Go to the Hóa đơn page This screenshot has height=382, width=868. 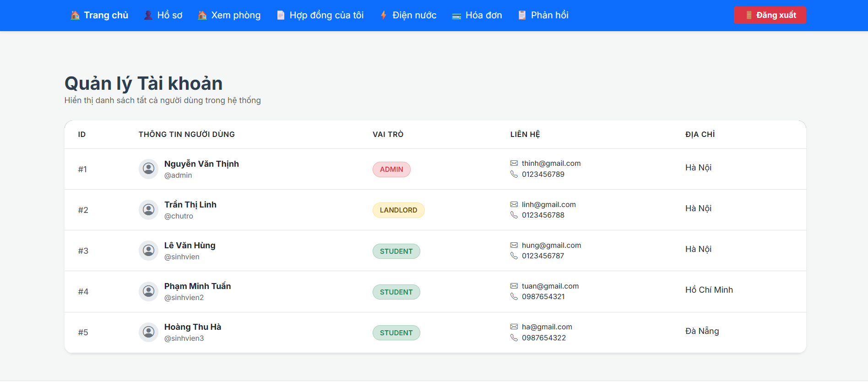(477, 15)
